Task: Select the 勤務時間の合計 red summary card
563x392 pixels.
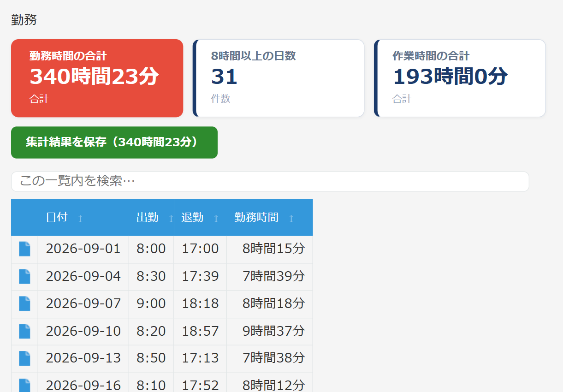Action: [97, 78]
